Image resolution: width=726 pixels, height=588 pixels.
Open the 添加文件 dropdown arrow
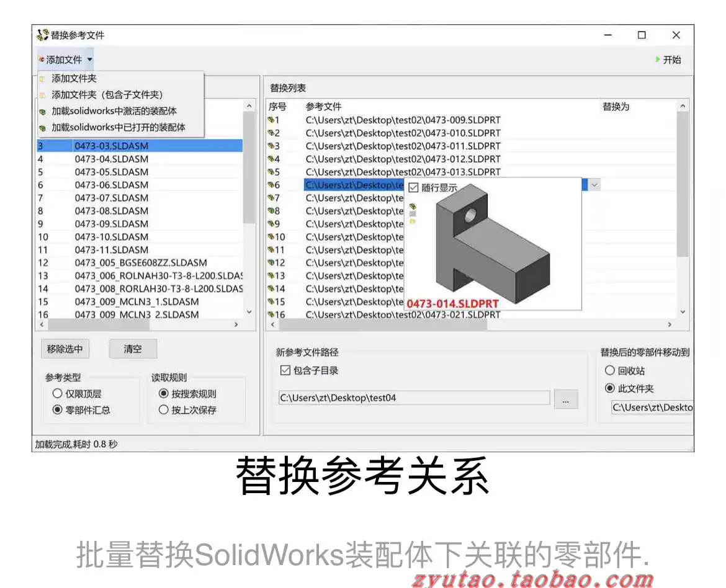90,60
